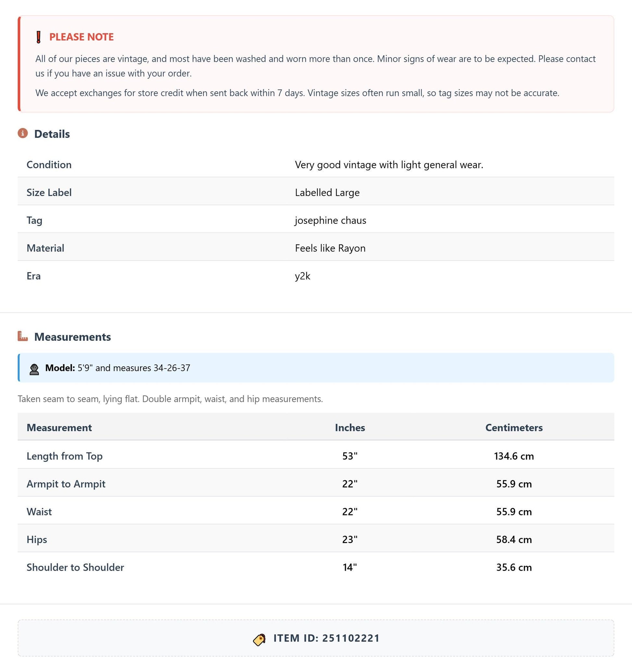
Task: Select the Labelled Large size value
Action: [x=327, y=192]
